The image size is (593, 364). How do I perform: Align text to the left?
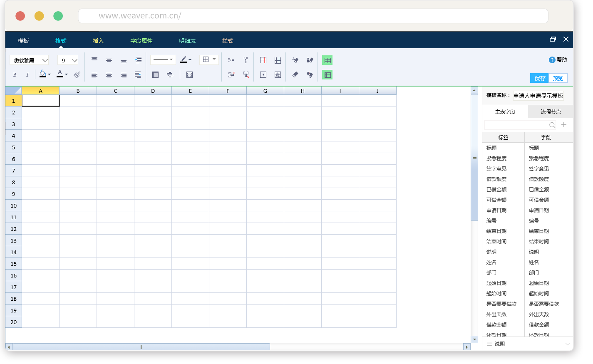tap(94, 75)
